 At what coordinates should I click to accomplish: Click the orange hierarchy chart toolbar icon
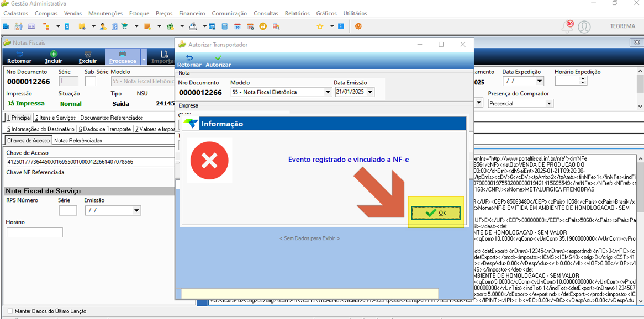[46, 26]
